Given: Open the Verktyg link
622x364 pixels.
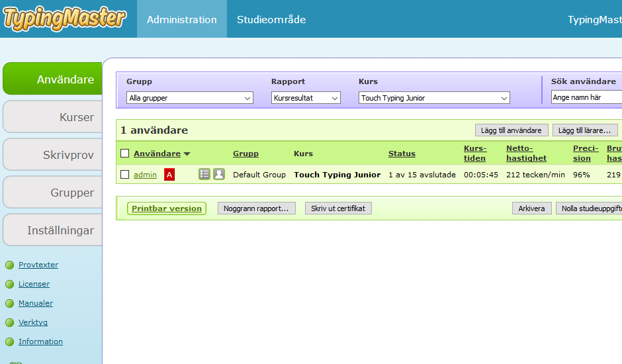Looking at the screenshot, I should pos(33,322).
